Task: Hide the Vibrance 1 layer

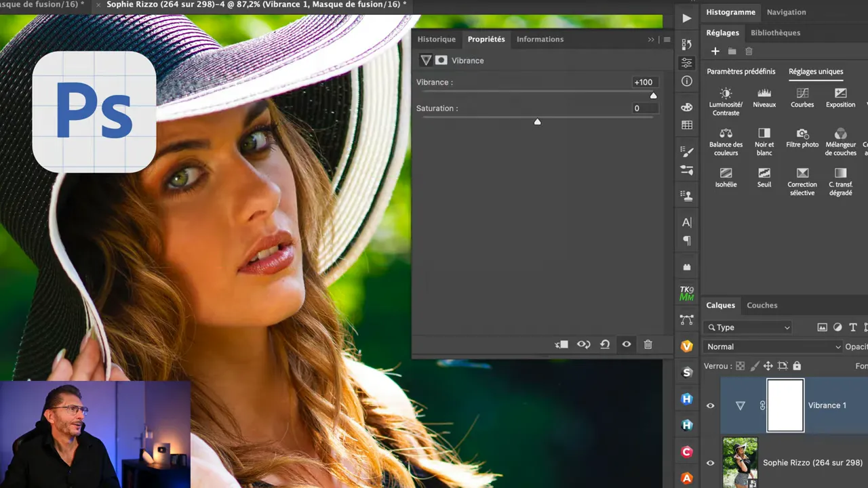Action: pyautogui.click(x=711, y=406)
